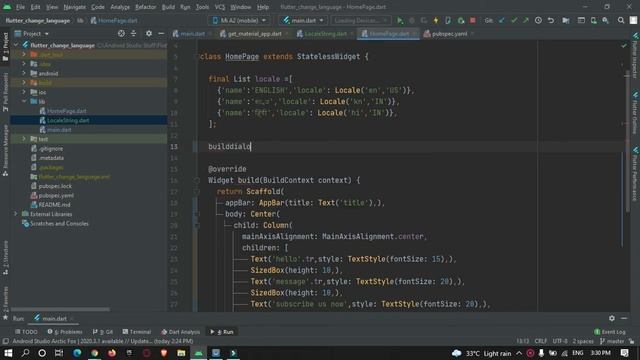The width and height of the screenshot is (640, 360).
Task: Select HomePage.dart in the project tree
Action: pyautogui.click(x=66, y=111)
